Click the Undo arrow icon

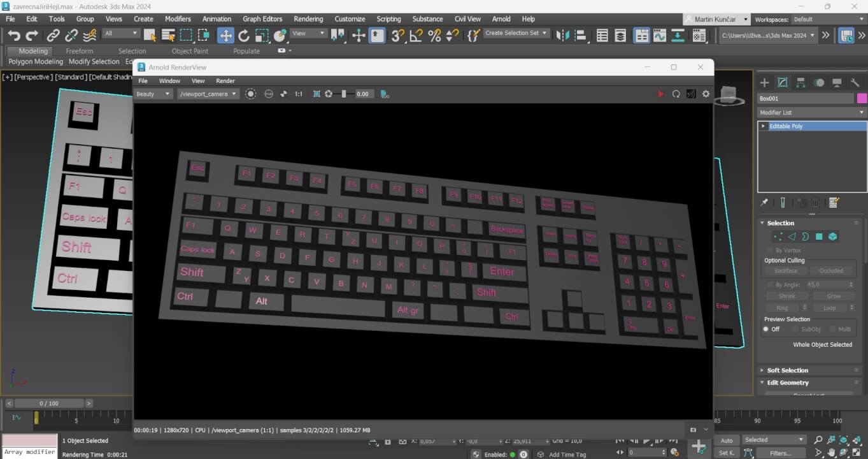[x=14, y=36]
